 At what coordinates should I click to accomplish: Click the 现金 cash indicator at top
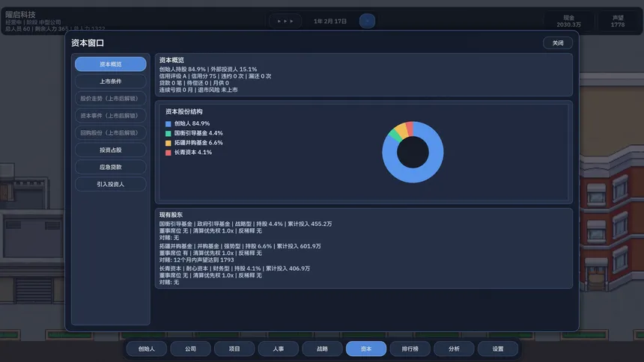568,21
